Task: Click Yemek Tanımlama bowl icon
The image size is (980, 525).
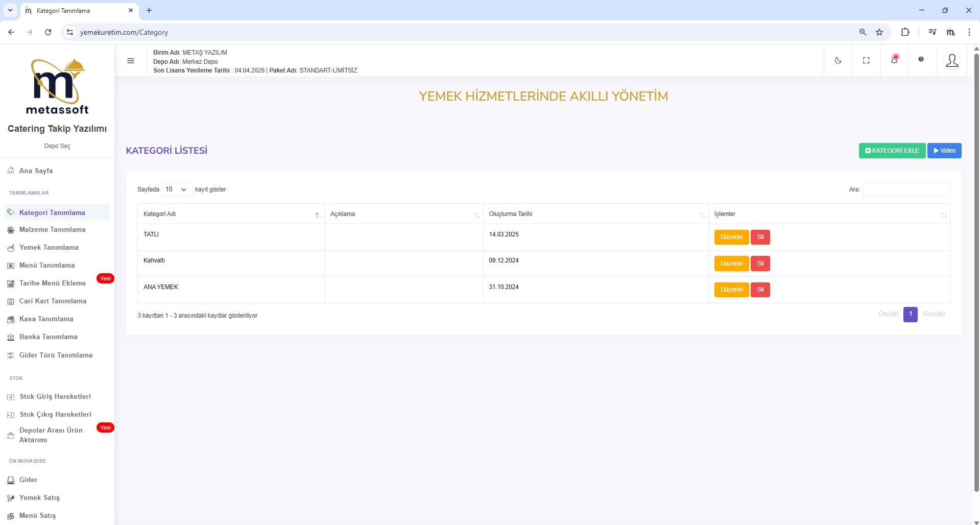Action: [x=11, y=248]
